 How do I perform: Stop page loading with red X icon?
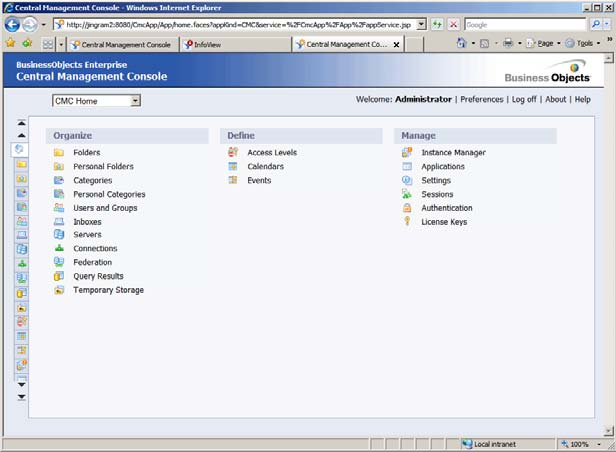tap(453, 25)
